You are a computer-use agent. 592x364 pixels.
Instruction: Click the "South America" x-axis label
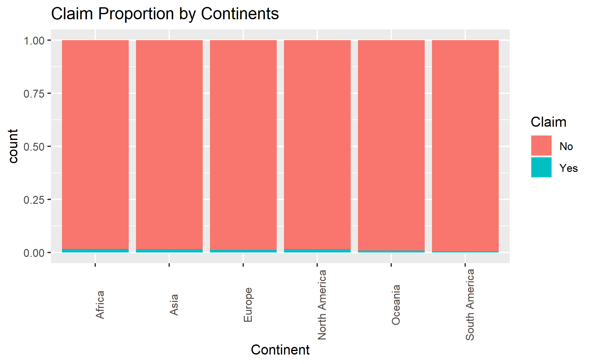(470, 305)
